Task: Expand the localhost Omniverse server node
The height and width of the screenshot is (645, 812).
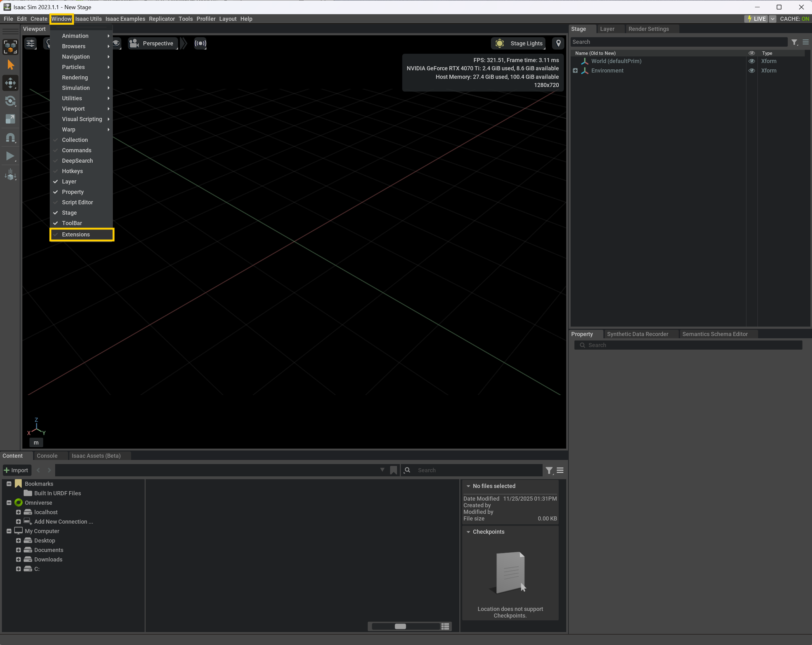Action: [18, 512]
